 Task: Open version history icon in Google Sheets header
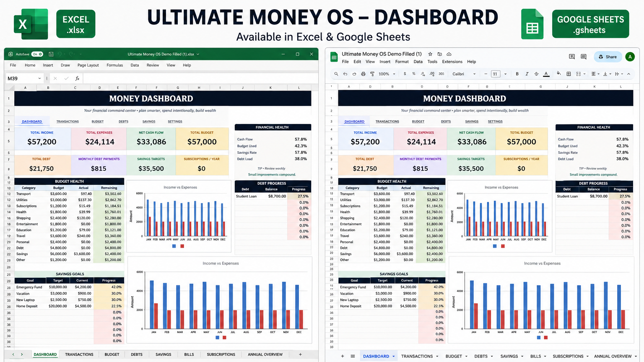tap(571, 57)
